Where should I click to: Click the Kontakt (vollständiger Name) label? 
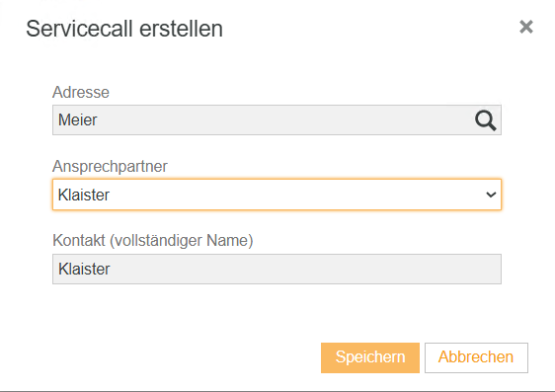152,241
